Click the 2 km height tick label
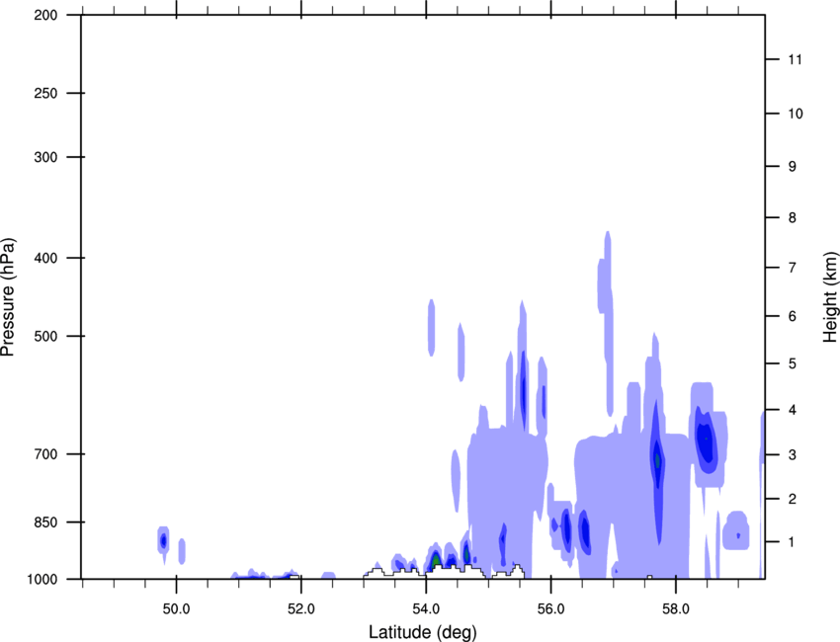 (x=793, y=499)
